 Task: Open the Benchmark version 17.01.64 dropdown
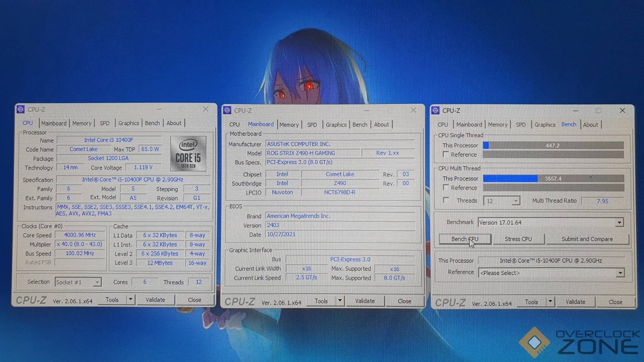619,222
